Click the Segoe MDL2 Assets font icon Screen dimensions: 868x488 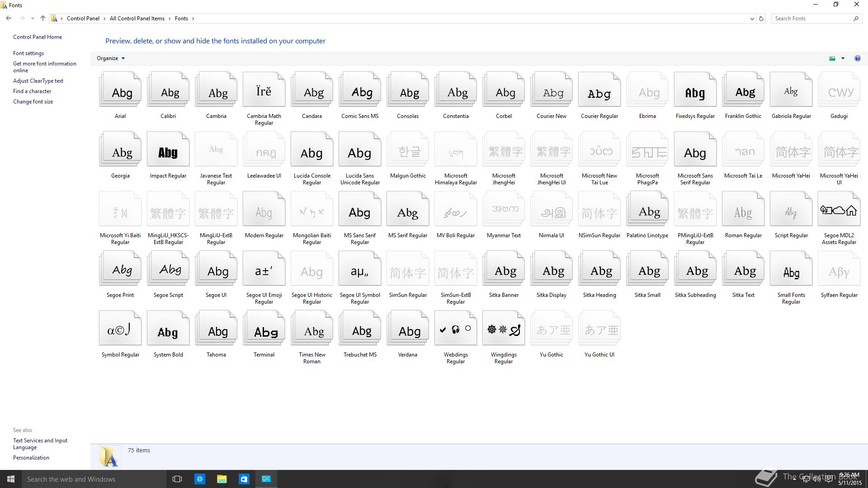(839, 211)
